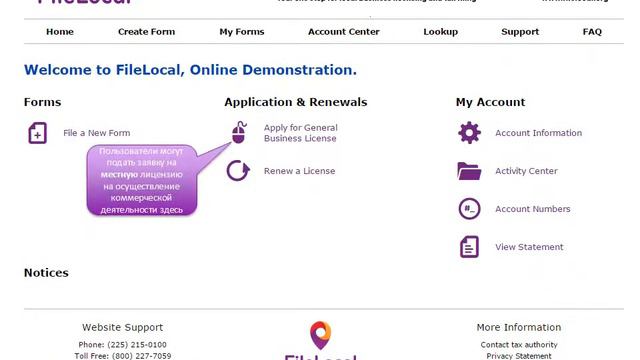The width and height of the screenshot is (640, 360).
Task: Go to My Forms menu
Action: tap(242, 32)
